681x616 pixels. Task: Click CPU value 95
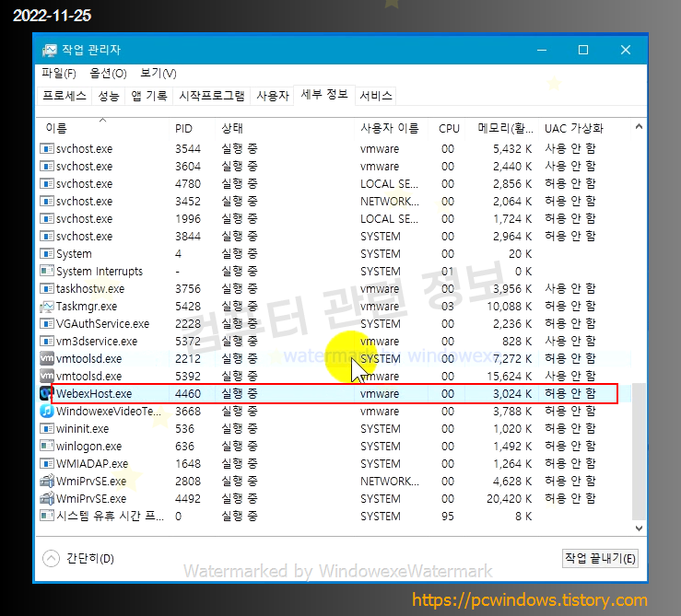448,517
